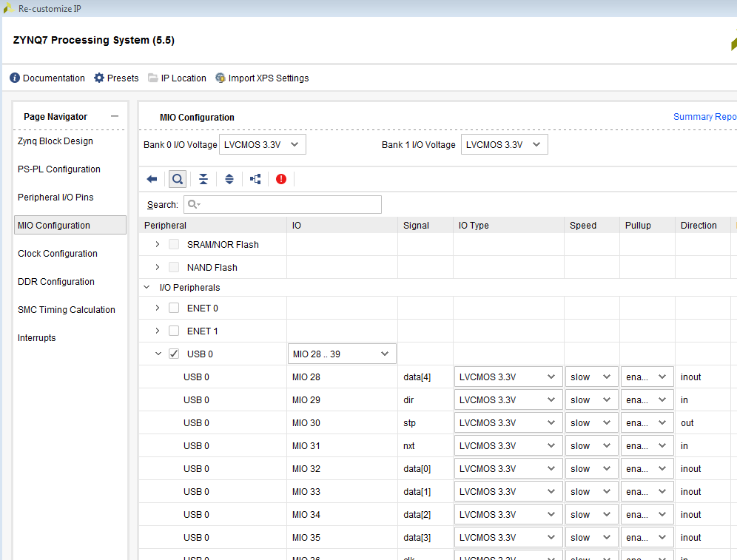
Task: Click the expand all toolbar icon
Action: (229, 179)
